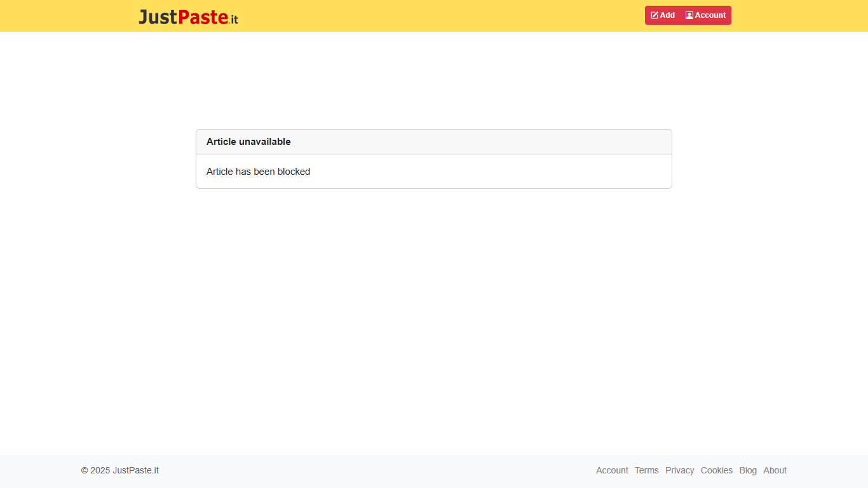Open the JustPaste.it logo homepage
The height and width of the screenshot is (488, 868).
[x=188, y=17]
